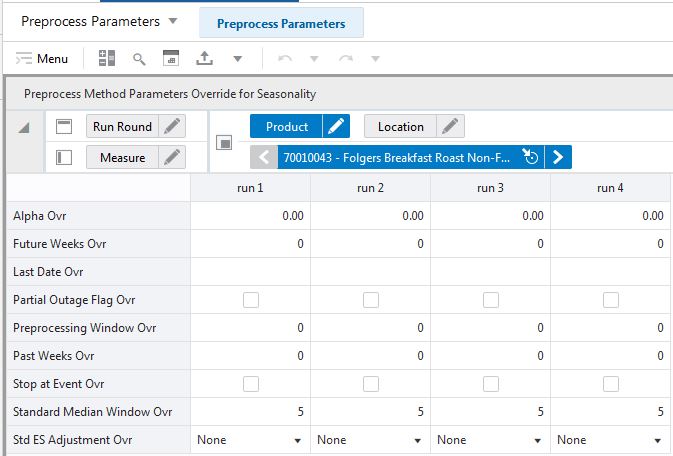Open the redo history dropdown arrow
Viewport: 673px width, 456px height.
pos(376,59)
